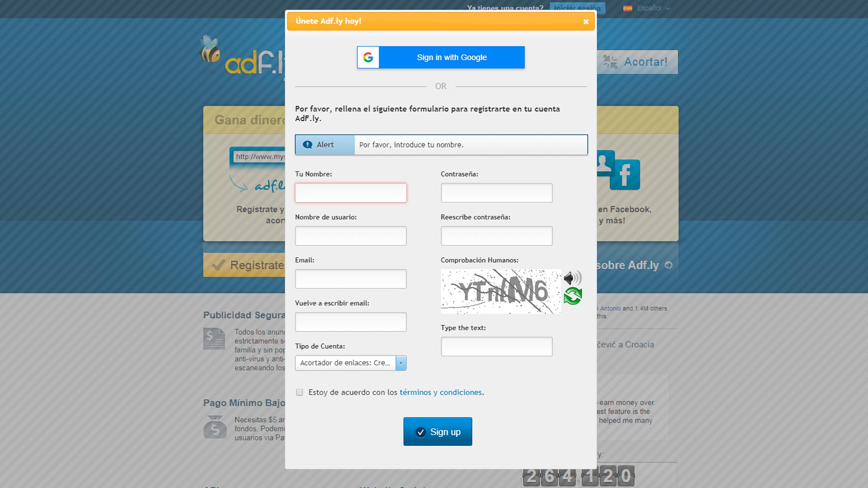Select the Acortar link shortener icon
Image resolution: width=868 pixels, height=488 pixels.
pos(609,61)
